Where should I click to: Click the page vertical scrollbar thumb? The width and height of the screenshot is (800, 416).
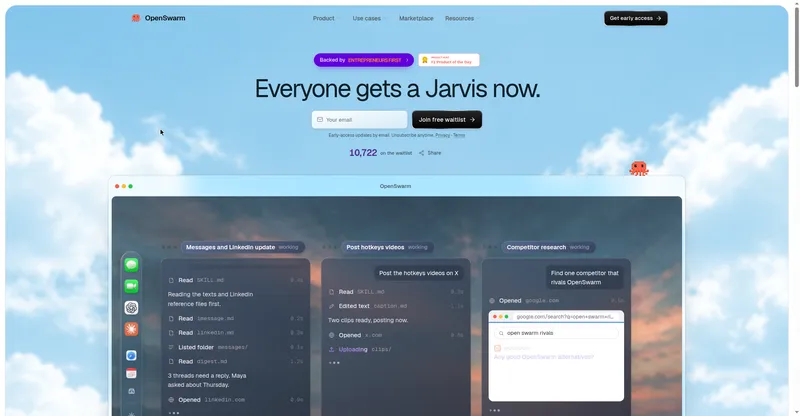[x=796, y=46]
